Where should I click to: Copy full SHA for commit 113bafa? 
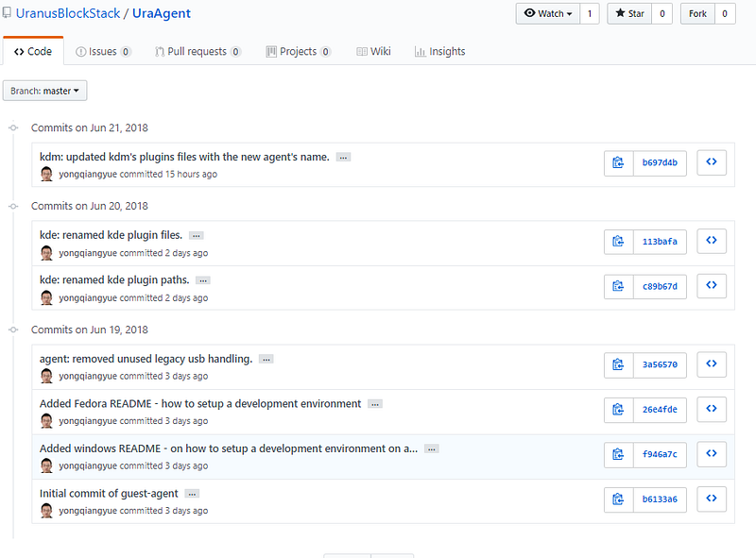coord(618,242)
